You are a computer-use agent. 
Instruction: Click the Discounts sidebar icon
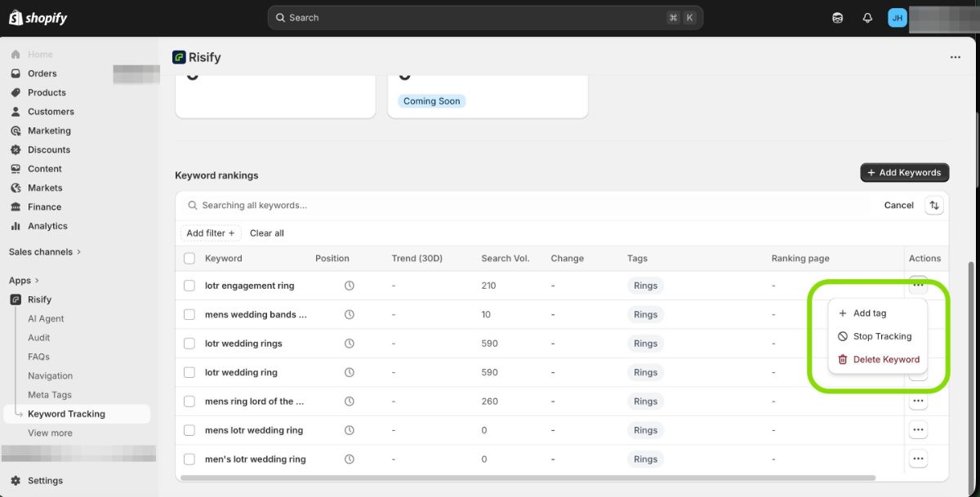click(16, 150)
